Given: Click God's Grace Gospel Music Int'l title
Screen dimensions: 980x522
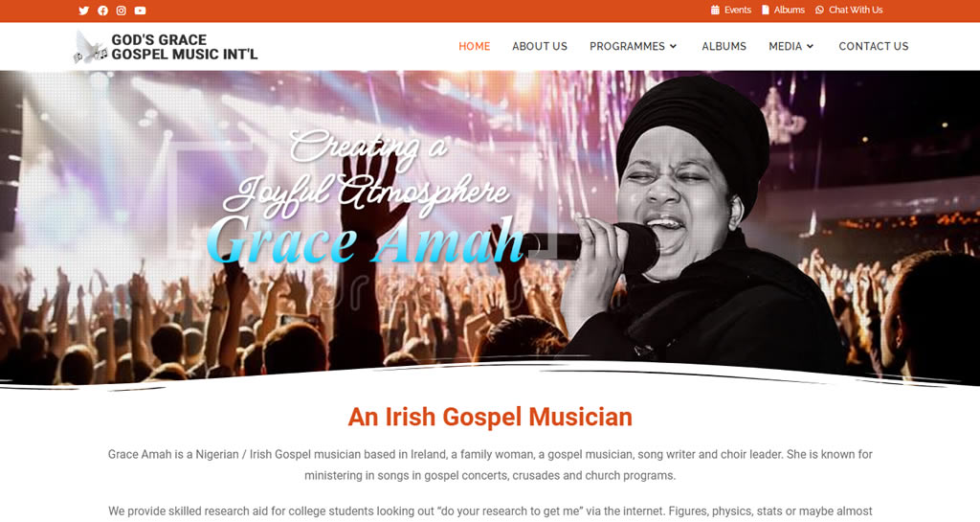Looking at the screenshot, I should [x=185, y=47].
